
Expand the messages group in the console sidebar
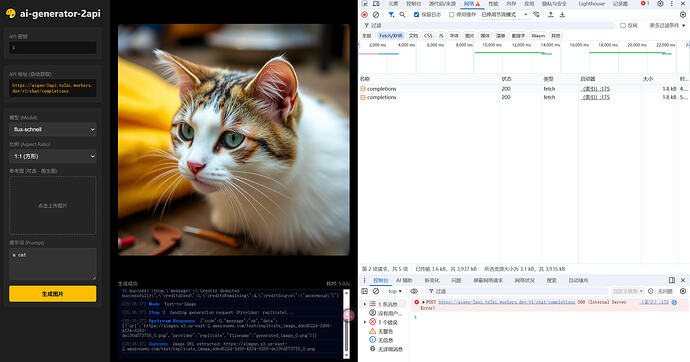(x=365, y=304)
